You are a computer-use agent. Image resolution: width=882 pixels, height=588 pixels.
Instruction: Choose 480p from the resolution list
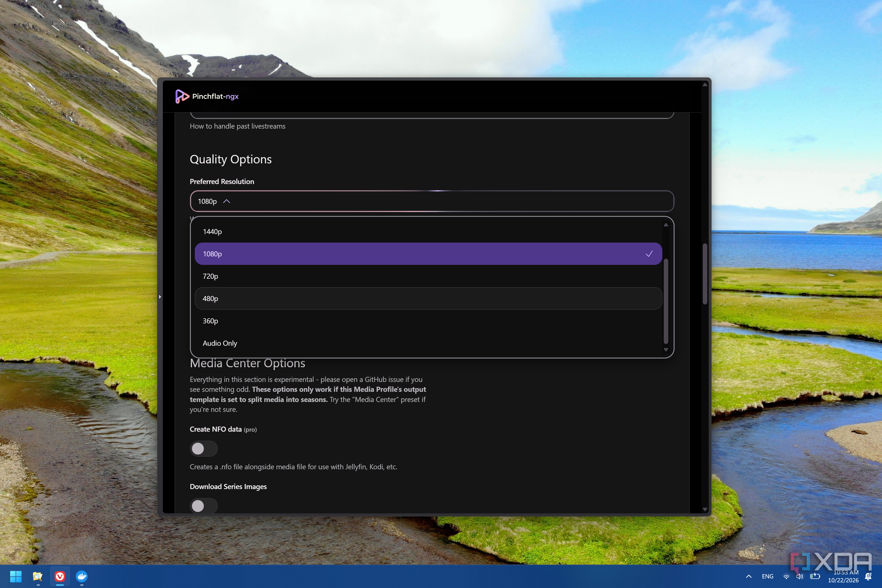tap(428, 299)
